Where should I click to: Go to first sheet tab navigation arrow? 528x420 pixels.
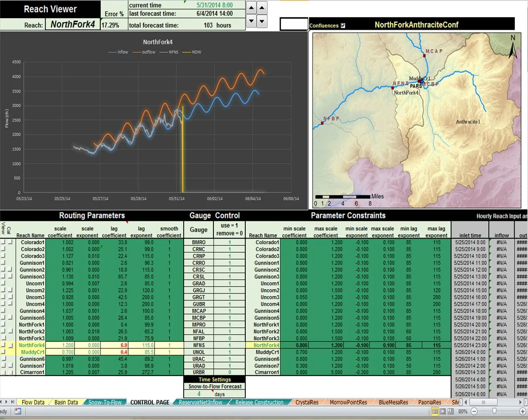coord(1,402)
